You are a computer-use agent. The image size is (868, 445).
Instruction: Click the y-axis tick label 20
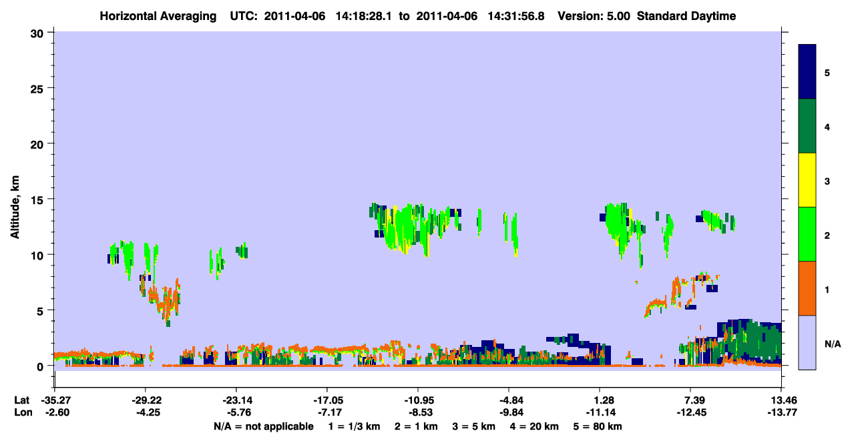click(38, 143)
